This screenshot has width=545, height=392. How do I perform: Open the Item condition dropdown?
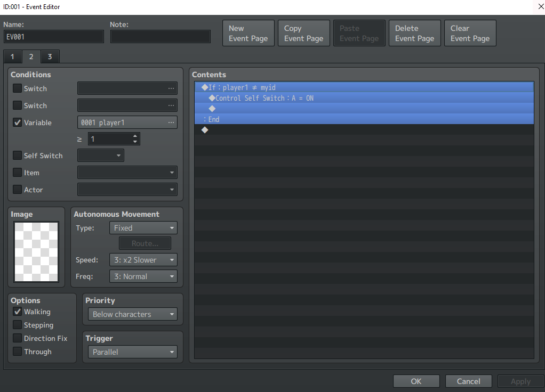coord(127,172)
